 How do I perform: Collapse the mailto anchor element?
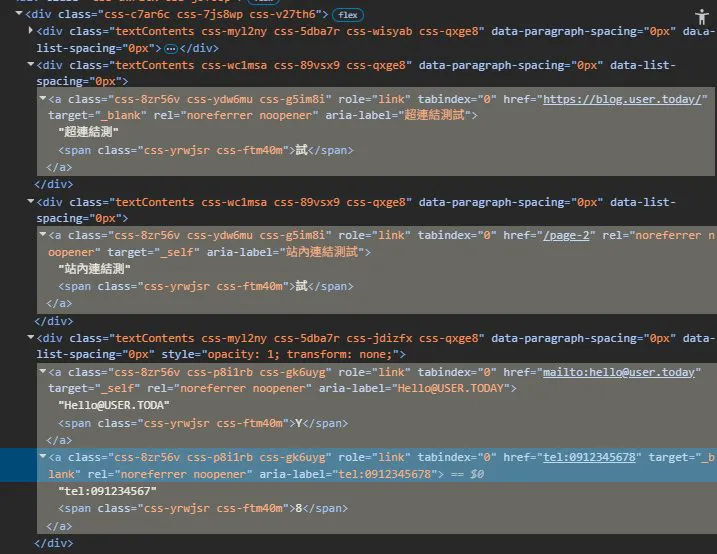coord(43,372)
